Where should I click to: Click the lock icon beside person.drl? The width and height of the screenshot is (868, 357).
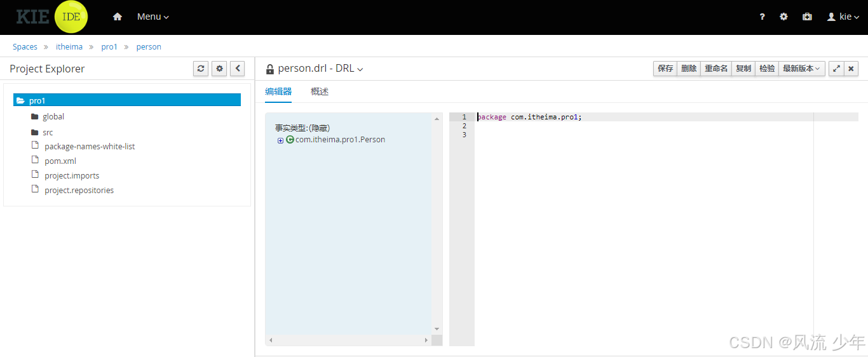point(269,69)
